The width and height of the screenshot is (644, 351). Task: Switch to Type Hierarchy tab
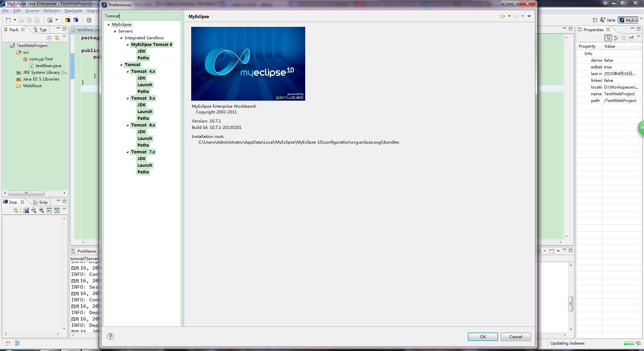click(x=40, y=30)
